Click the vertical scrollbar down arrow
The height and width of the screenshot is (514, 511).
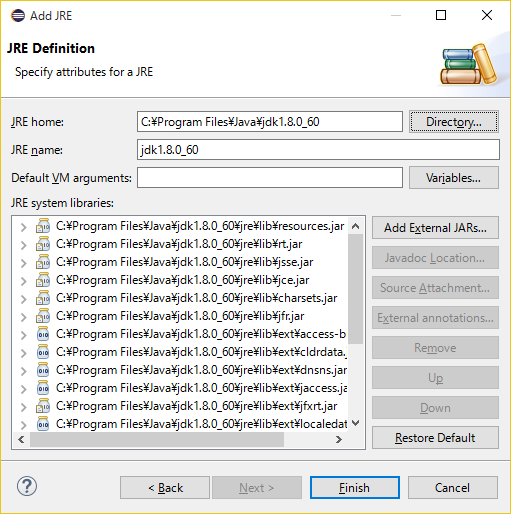pos(356,423)
